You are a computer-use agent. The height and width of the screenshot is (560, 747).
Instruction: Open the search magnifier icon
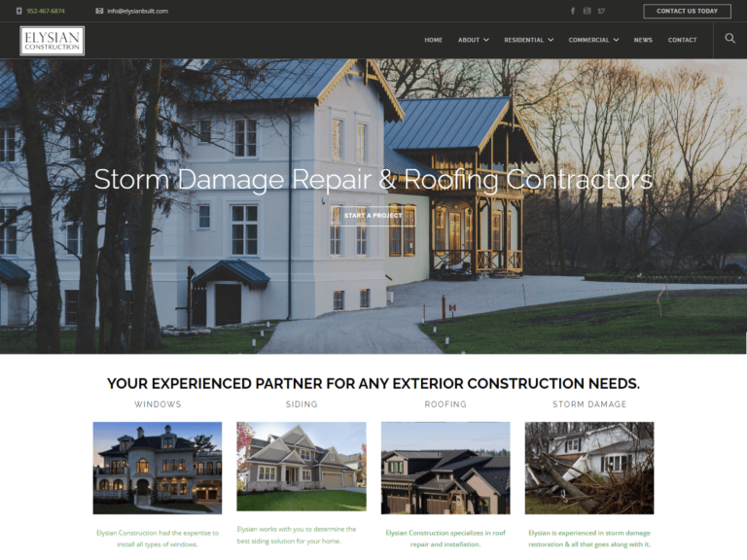pos(729,38)
